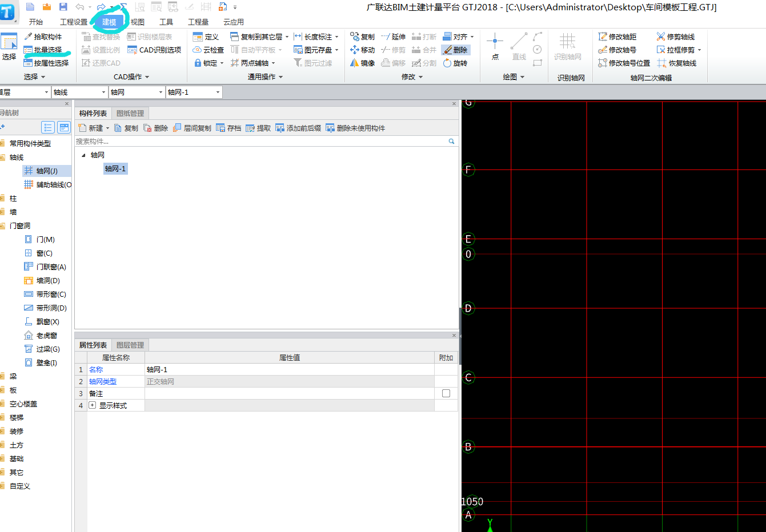Screen dimensions: 766x532
Task: Tick the 备注 row 附加 checkbox
Action: [446, 393]
